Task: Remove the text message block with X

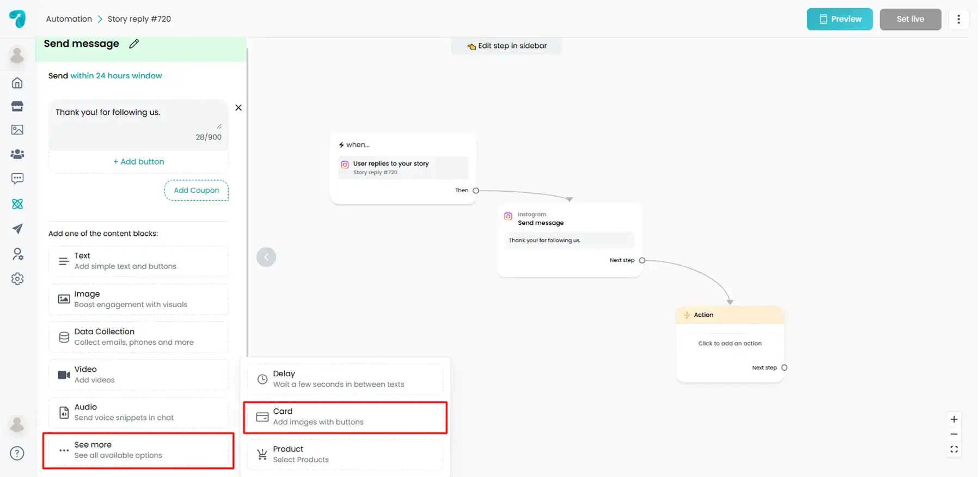Action: [238, 108]
